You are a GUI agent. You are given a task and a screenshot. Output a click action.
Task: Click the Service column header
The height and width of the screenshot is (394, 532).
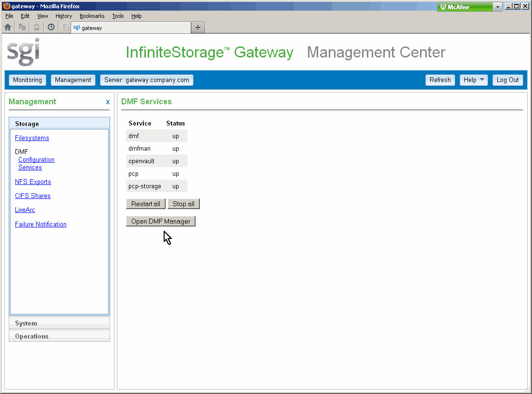pyautogui.click(x=140, y=123)
